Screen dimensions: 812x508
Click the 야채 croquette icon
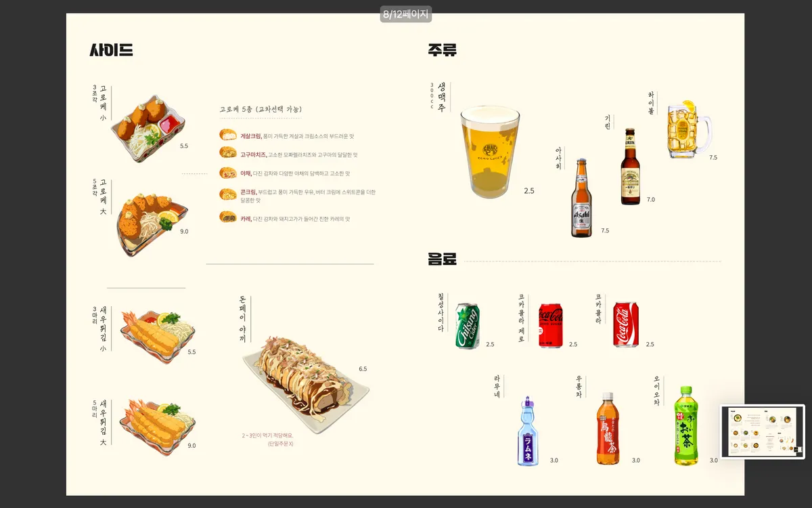228,173
